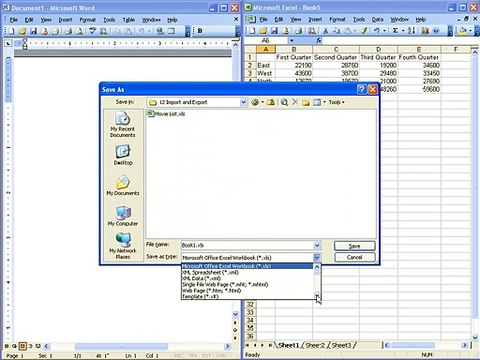Click Cut scissors icon in Excel toolbar
This screenshot has height=360, width=480.
[x=326, y=31]
